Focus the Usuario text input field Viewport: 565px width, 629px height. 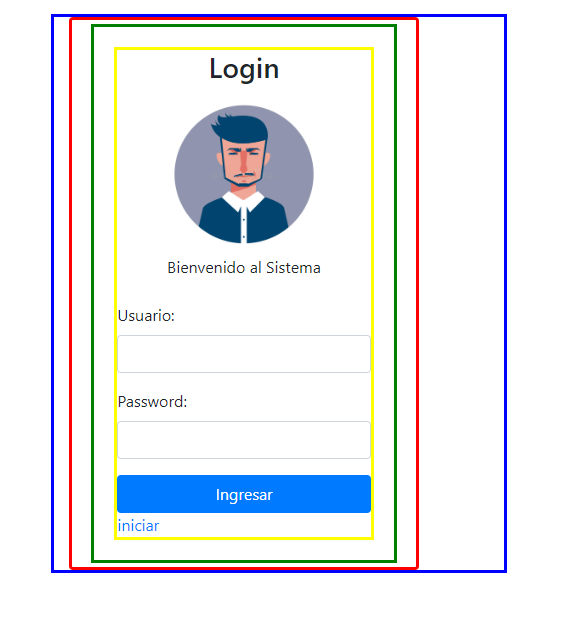click(244, 354)
